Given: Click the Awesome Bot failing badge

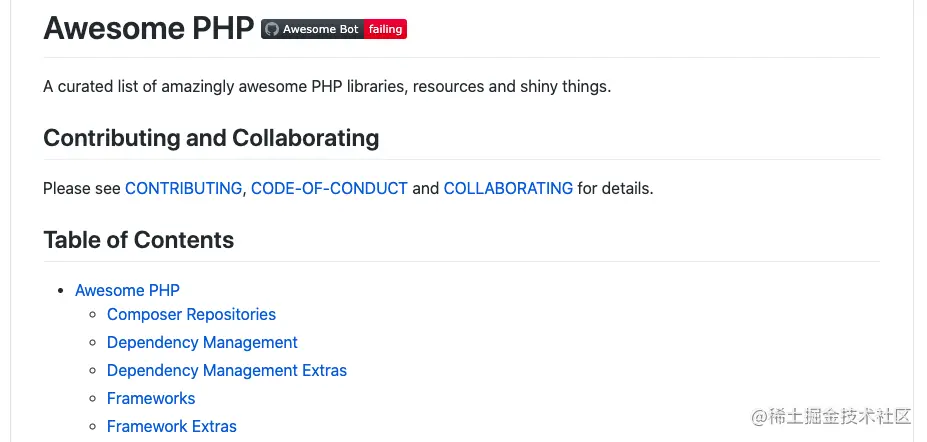Looking at the screenshot, I should tap(334, 29).
